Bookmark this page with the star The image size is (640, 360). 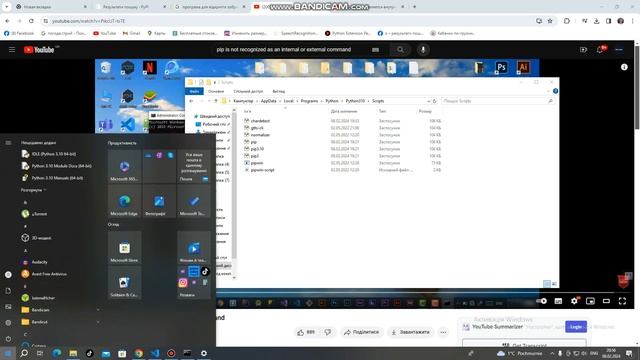click(550, 21)
